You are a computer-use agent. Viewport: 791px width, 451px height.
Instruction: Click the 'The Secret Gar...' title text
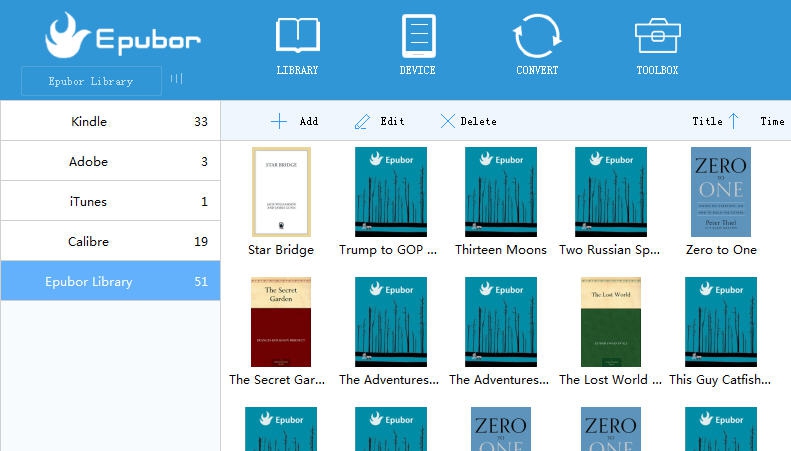[277, 379]
